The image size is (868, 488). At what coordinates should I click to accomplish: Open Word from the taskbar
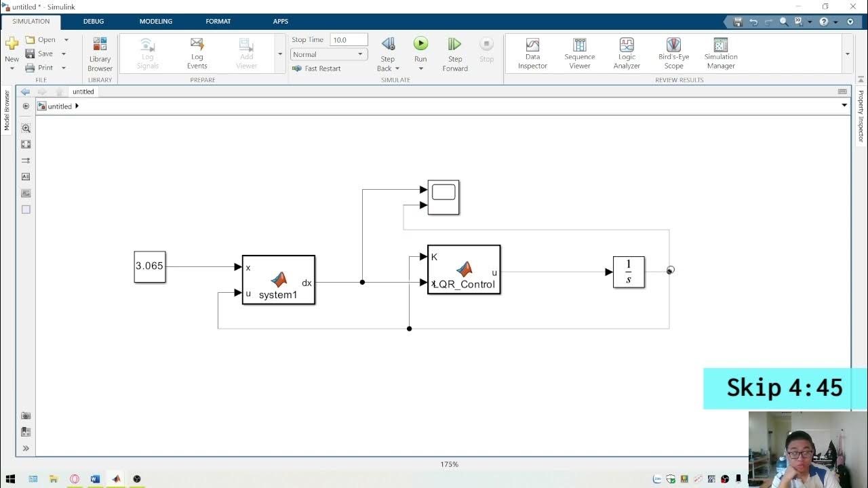(95, 479)
